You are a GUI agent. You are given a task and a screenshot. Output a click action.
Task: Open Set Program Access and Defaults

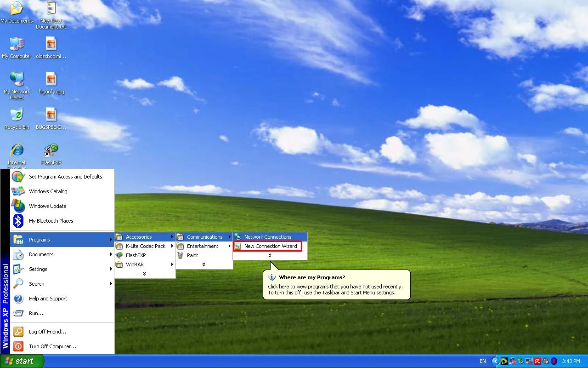click(62, 177)
